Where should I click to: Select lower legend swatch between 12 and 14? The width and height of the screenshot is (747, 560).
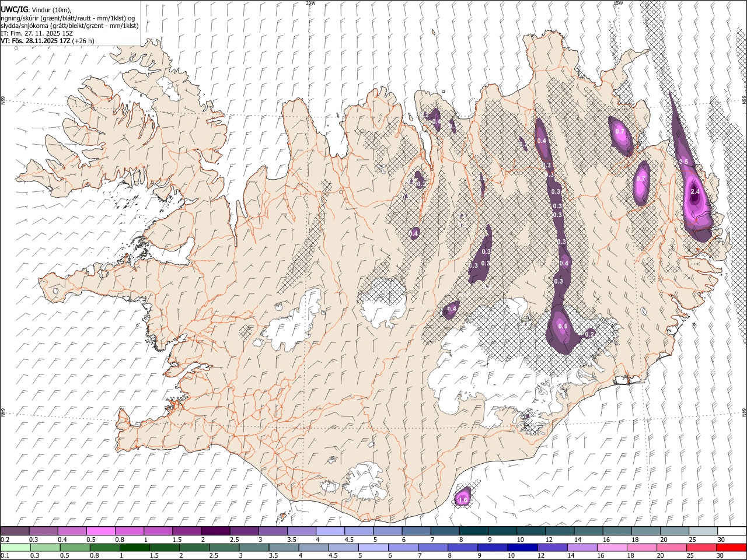click(552, 547)
